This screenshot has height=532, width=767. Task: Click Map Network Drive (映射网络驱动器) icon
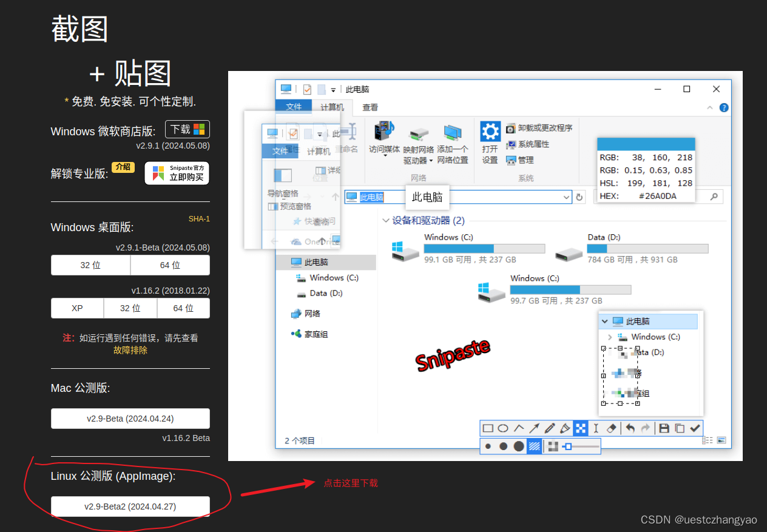coord(419,146)
